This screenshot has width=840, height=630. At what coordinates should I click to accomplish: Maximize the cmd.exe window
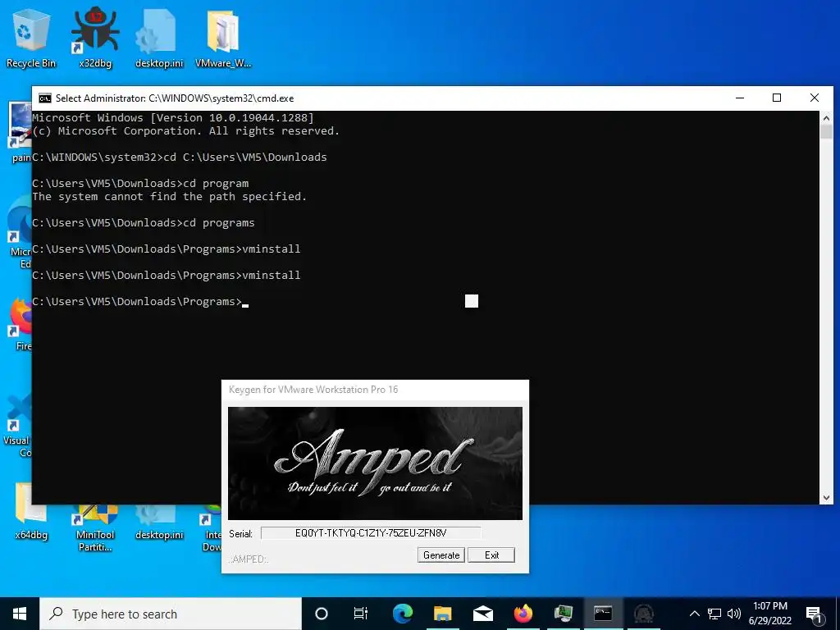tap(777, 98)
